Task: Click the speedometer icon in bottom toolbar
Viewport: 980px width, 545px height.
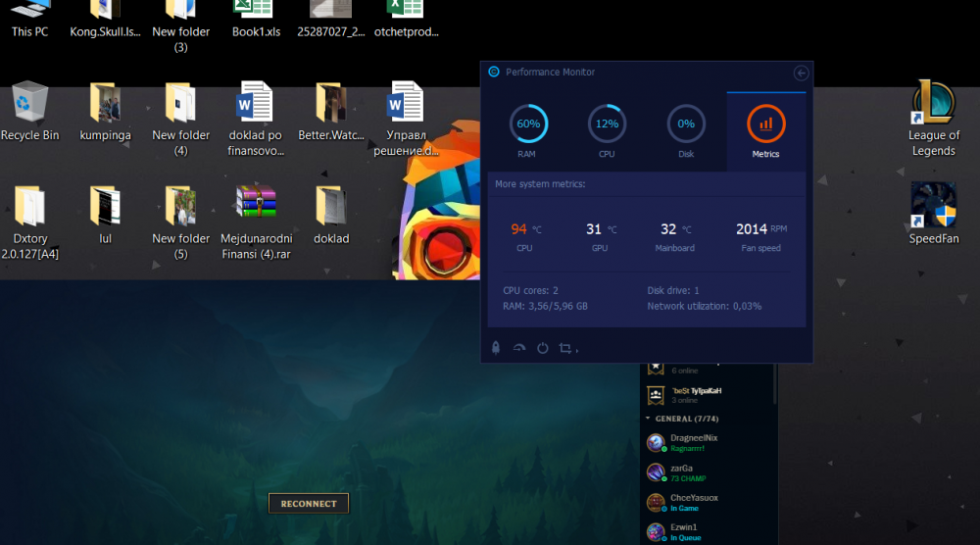Action: click(518, 348)
